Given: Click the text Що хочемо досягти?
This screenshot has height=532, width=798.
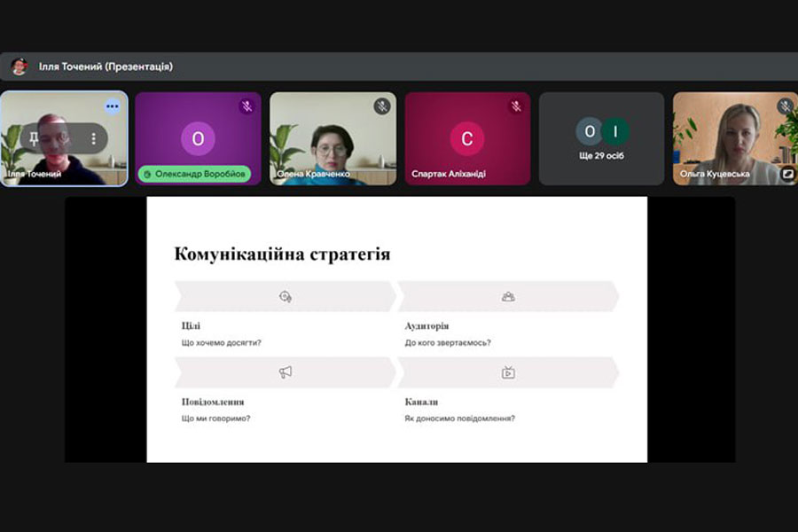Looking at the screenshot, I should point(222,342).
